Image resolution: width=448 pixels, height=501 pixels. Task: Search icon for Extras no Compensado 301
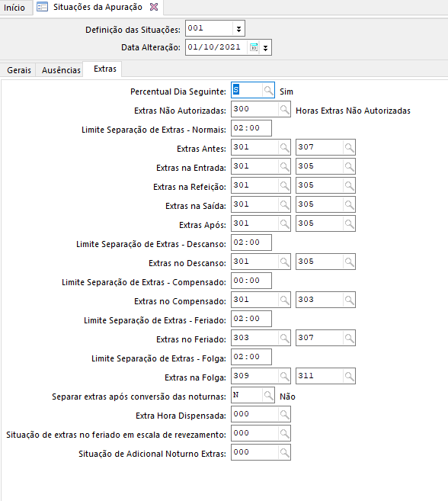click(284, 300)
